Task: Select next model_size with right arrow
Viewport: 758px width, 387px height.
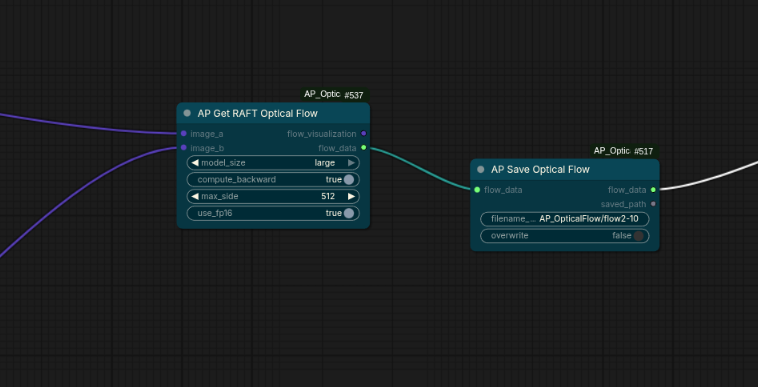Action: click(x=351, y=163)
